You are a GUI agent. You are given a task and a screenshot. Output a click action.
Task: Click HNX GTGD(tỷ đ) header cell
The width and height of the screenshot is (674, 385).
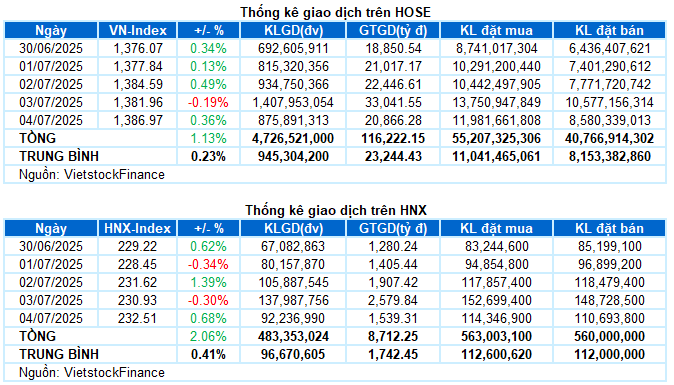click(393, 229)
